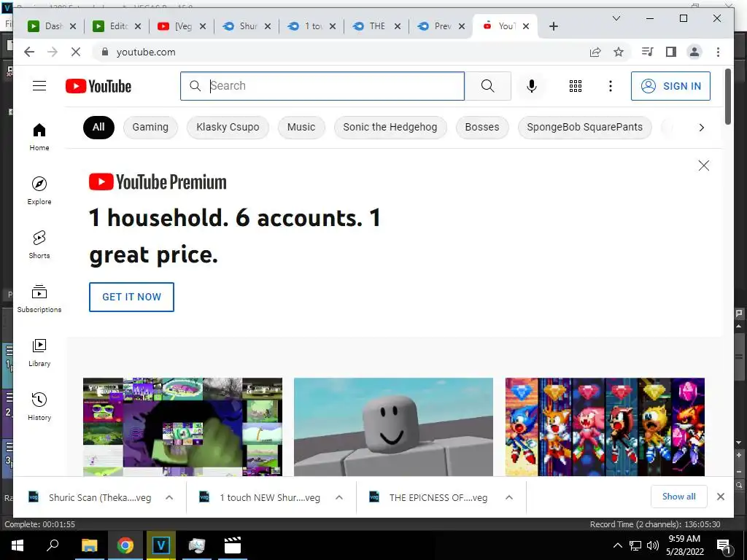
Task: Click the page vertical scrollbar
Action: (728, 97)
